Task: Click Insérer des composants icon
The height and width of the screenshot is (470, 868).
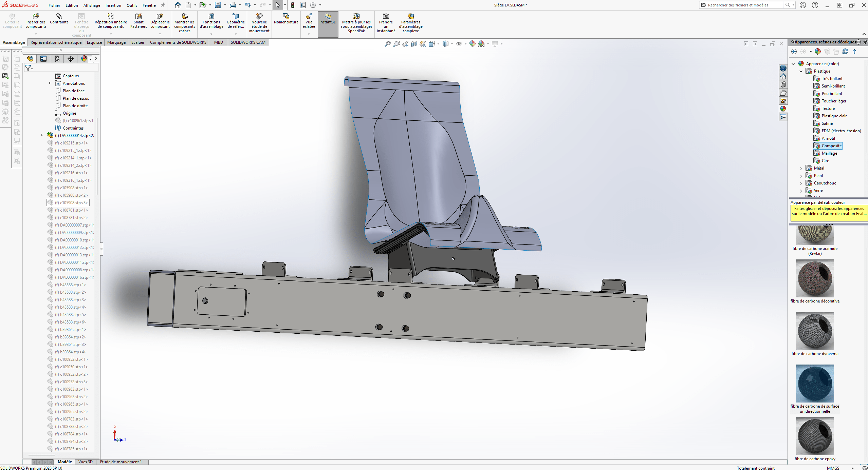Action: coord(36,16)
